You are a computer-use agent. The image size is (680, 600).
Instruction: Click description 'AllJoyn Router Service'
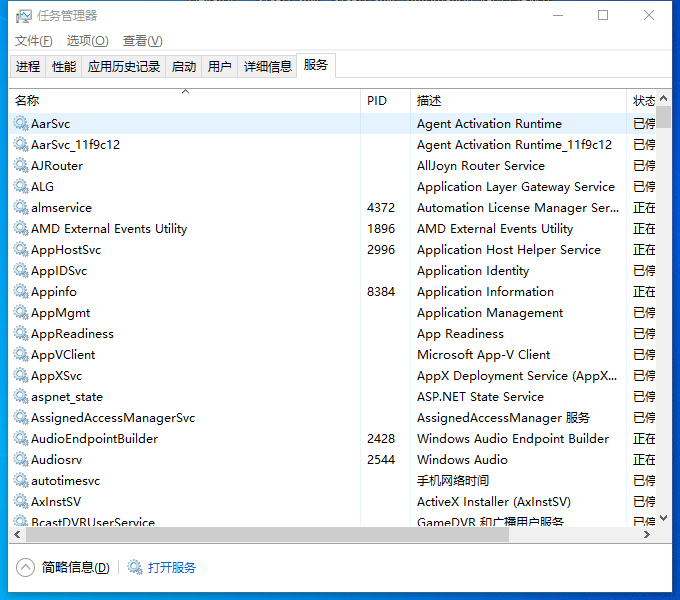(481, 166)
